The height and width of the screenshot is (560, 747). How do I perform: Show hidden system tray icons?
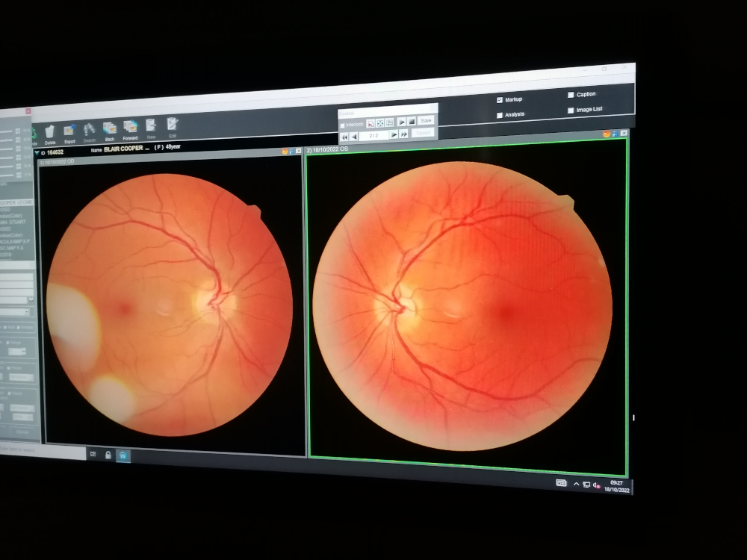click(x=576, y=484)
